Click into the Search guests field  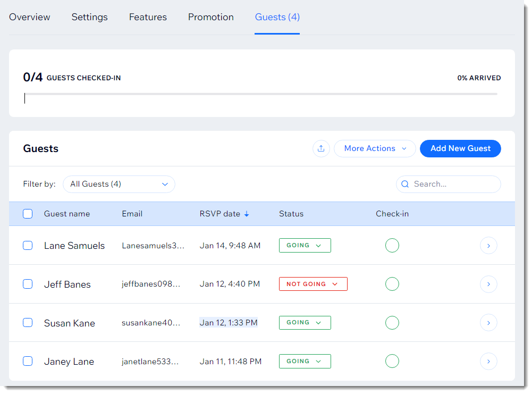click(448, 185)
